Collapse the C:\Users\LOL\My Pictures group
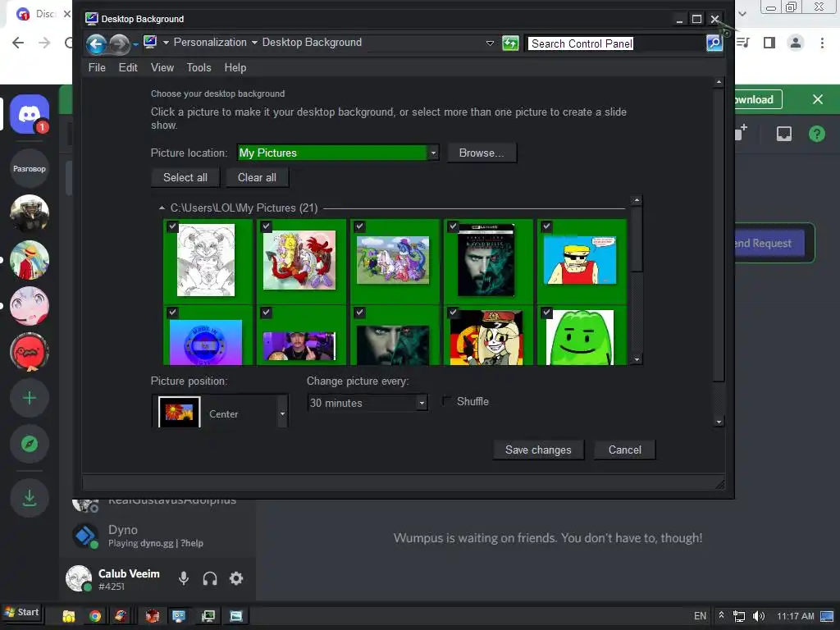This screenshot has height=630, width=840. pyautogui.click(x=162, y=208)
